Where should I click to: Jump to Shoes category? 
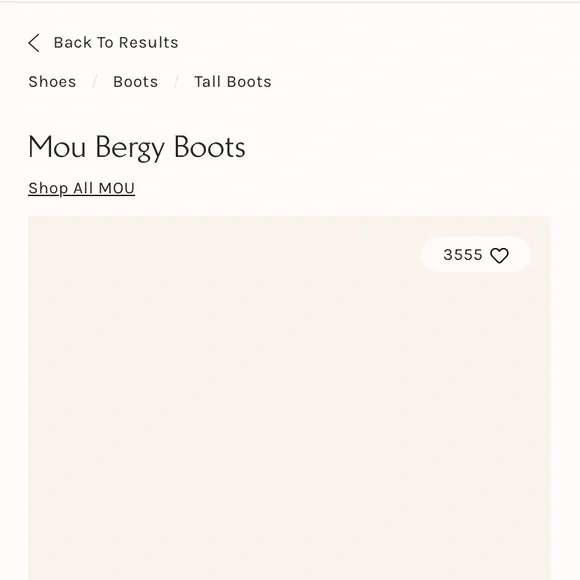pyautogui.click(x=52, y=82)
